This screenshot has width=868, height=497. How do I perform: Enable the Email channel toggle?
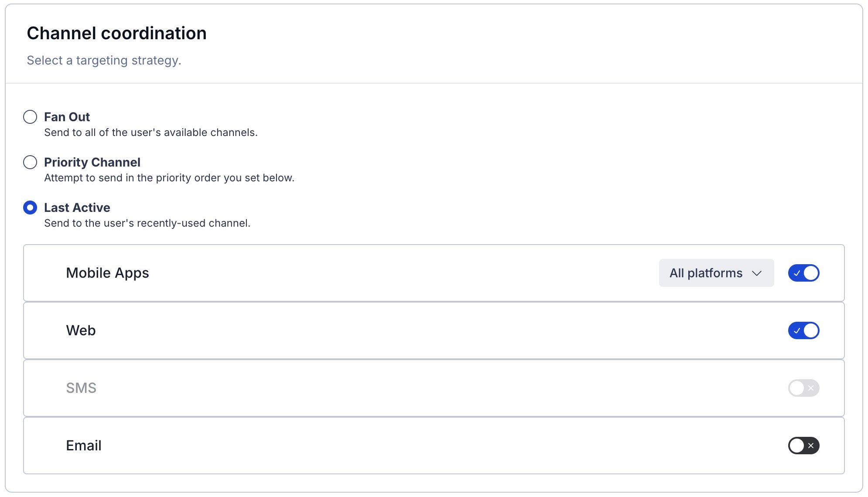(803, 446)
